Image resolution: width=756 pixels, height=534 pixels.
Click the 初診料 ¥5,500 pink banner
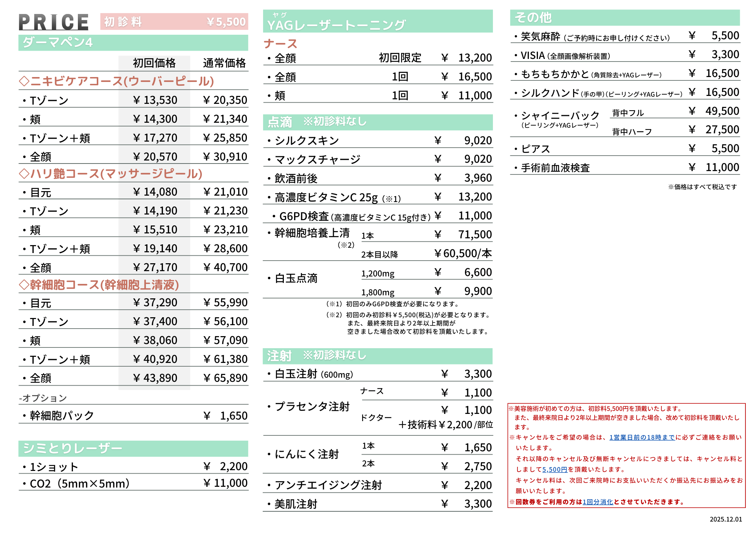[174, 22]
